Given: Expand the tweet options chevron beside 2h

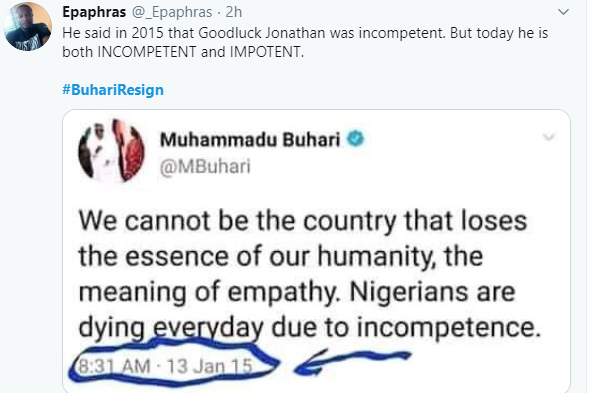Looking at the screenshot, I should coord(563,12).
